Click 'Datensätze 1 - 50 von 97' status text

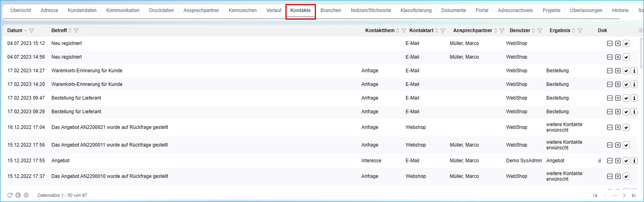[62, 195]
